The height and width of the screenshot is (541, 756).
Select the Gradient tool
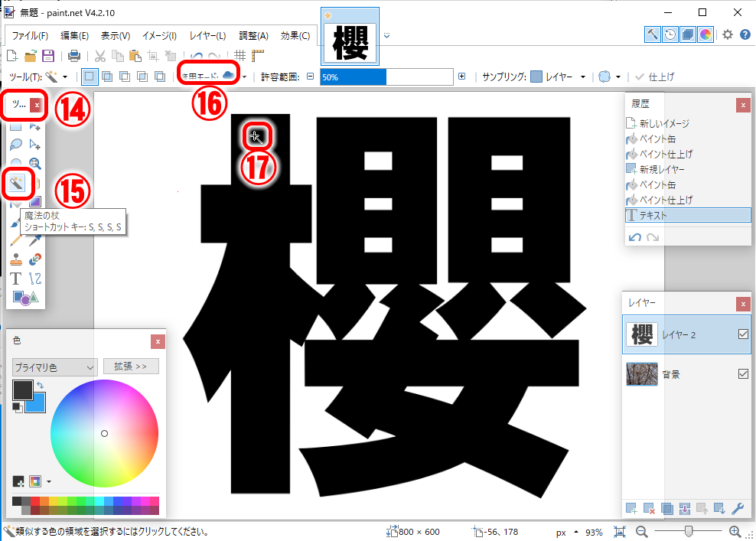coord(34,201)
